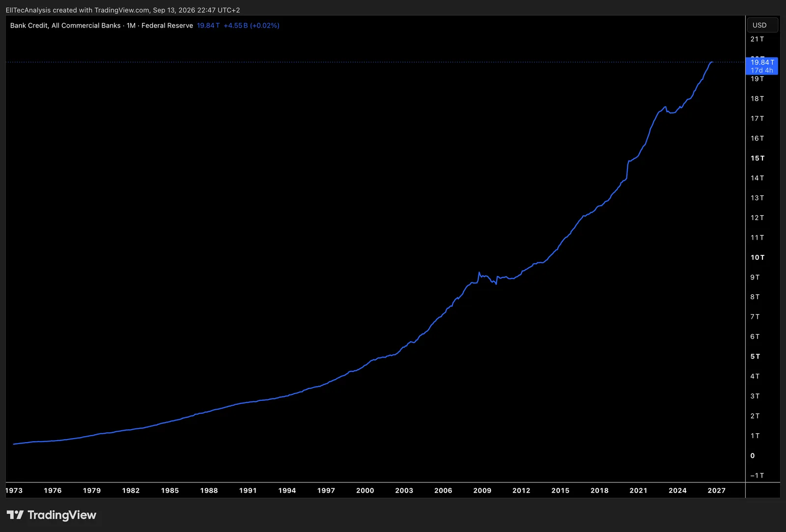Click the 0 price axis label
786x532 pixels.
pos(753,456)
